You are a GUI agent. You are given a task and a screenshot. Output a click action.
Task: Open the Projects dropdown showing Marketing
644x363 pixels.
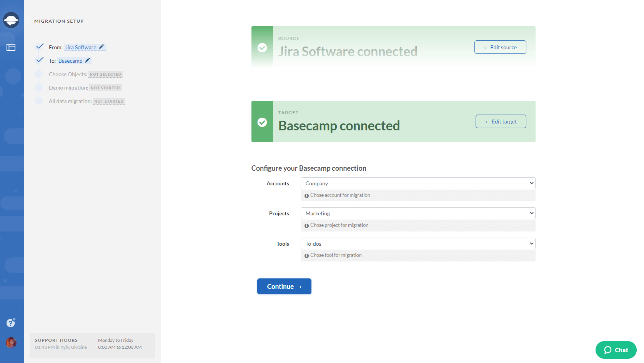coord(418,213)
